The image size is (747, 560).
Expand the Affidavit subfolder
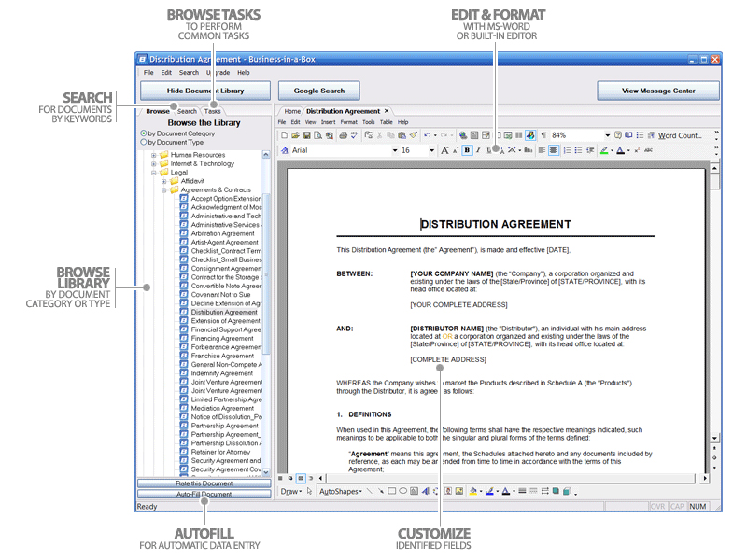164,181
